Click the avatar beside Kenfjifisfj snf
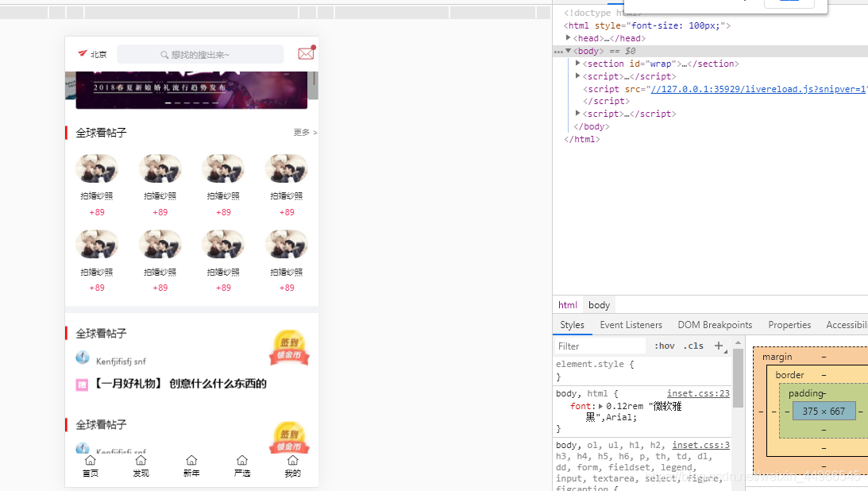 [83, 358]
